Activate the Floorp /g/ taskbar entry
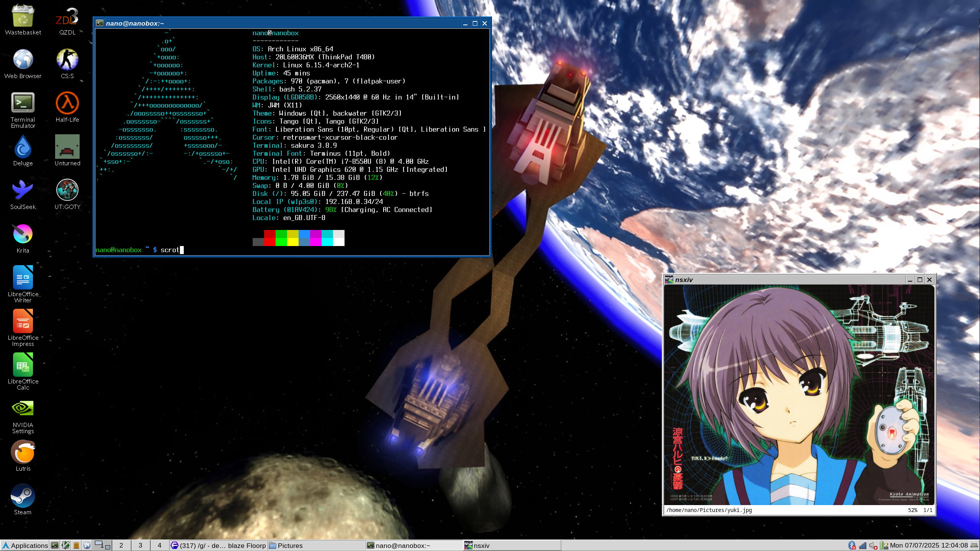 [218, 546]
